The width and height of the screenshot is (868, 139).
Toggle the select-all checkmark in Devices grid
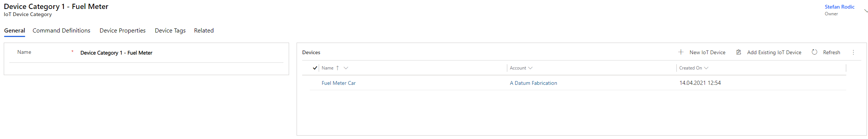(315, 68)
